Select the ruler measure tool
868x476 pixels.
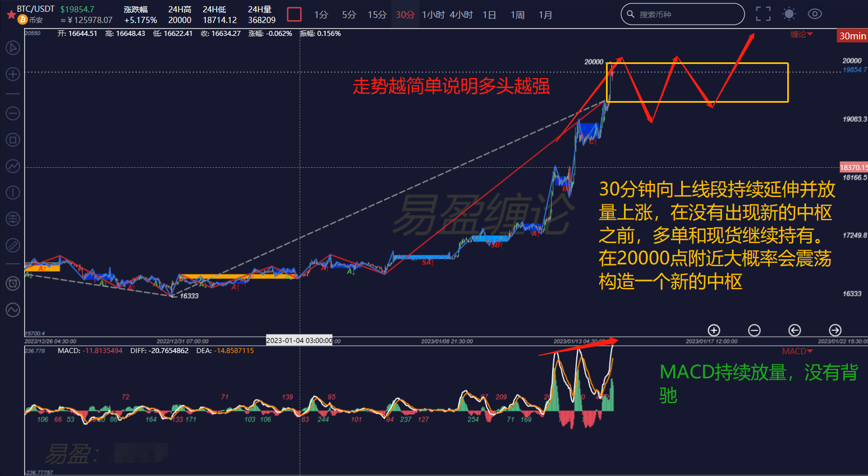click(x=12, y=245)
